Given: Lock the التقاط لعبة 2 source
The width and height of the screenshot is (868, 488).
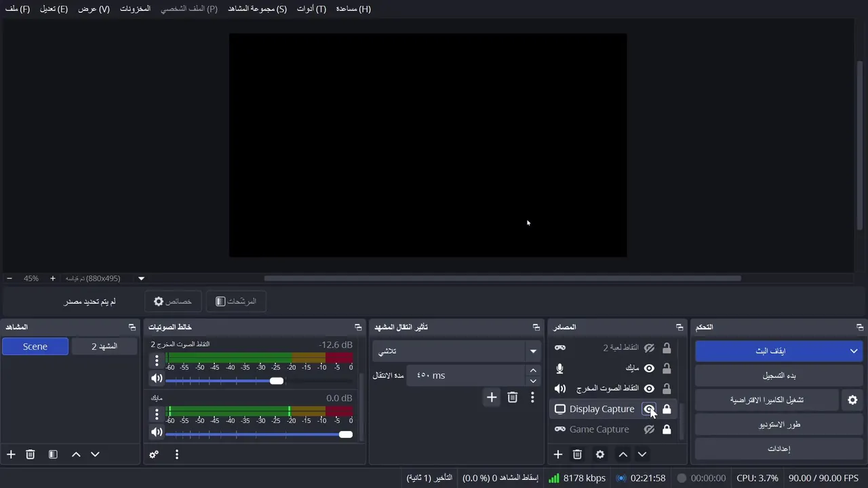Looking at the screenshot, I should (667, 348).
